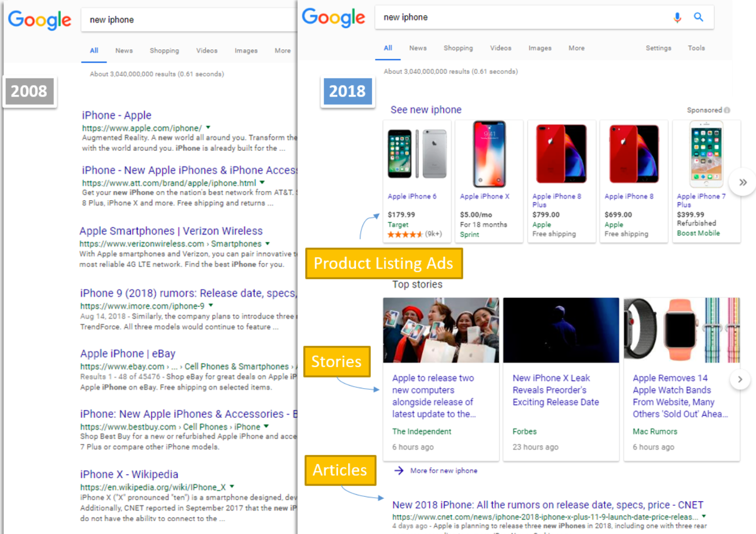Click Mac Rumors watch bands thumbnail
The image size is (756, 534).
(682, 330)
